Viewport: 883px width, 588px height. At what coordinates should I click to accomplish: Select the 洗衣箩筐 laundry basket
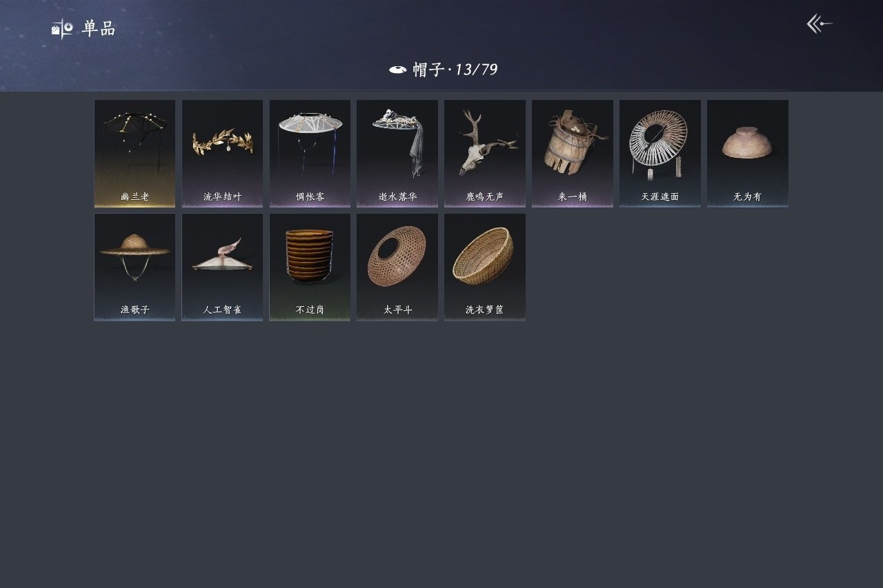pyautogui.click(x=485, y=267)
